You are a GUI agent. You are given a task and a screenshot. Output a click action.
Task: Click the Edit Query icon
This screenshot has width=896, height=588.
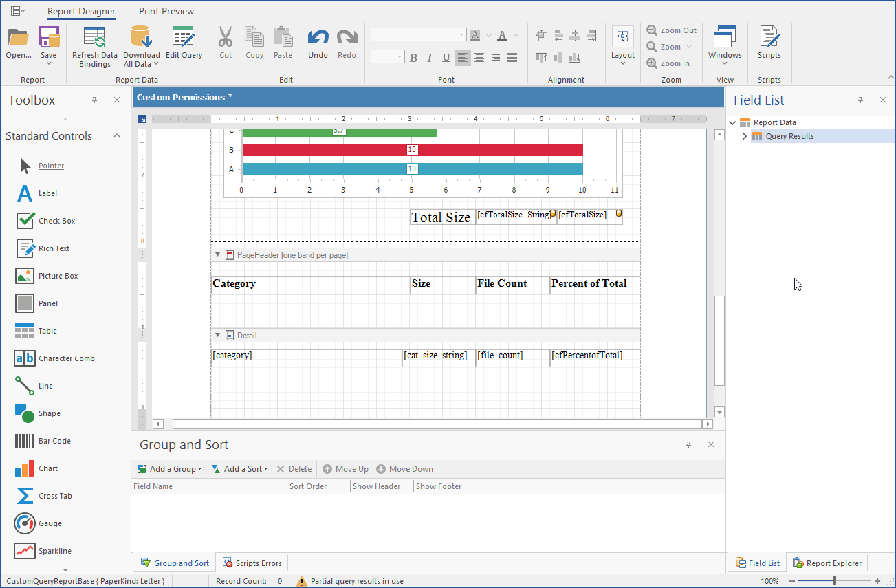pyautogui.click(x=184, y=38)
